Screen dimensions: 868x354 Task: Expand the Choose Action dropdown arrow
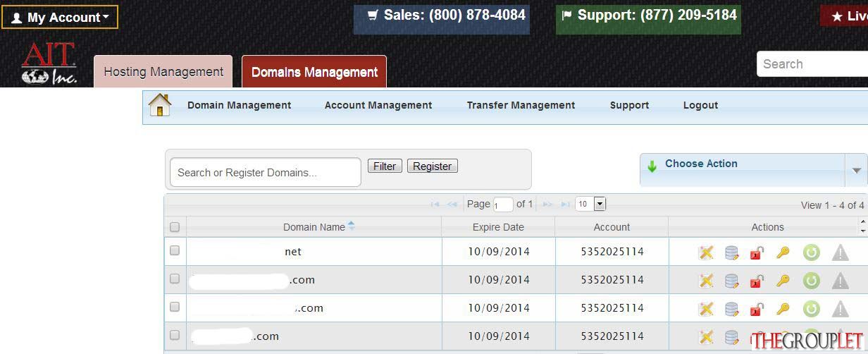(x=857, y=170)
